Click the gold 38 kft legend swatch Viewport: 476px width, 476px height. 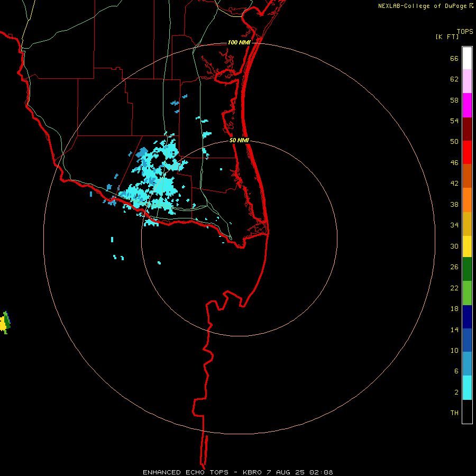467,223
